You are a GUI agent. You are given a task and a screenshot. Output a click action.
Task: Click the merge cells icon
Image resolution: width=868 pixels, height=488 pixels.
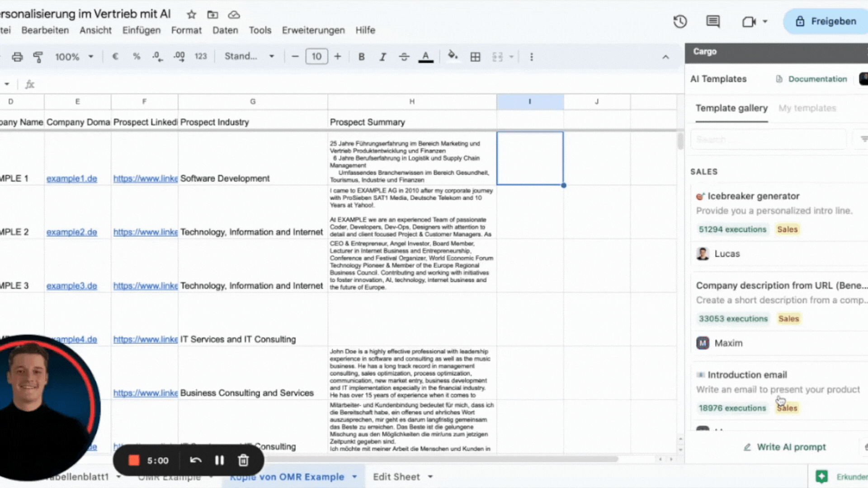point(497,57)
